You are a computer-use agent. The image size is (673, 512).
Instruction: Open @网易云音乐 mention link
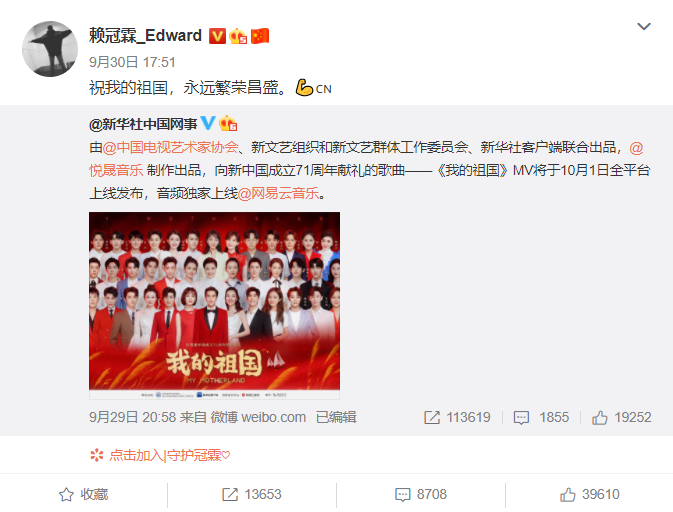(x=279, y=193)
